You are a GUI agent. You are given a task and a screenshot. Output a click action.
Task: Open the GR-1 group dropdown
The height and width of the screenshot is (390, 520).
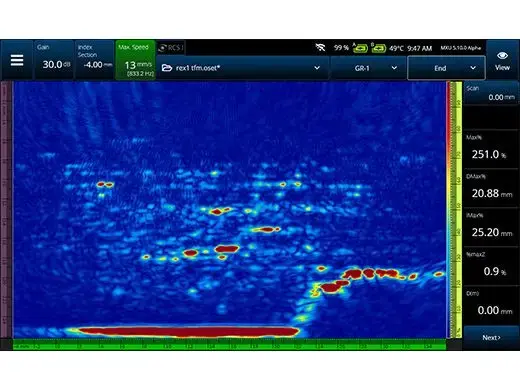[x=368, y=68]
